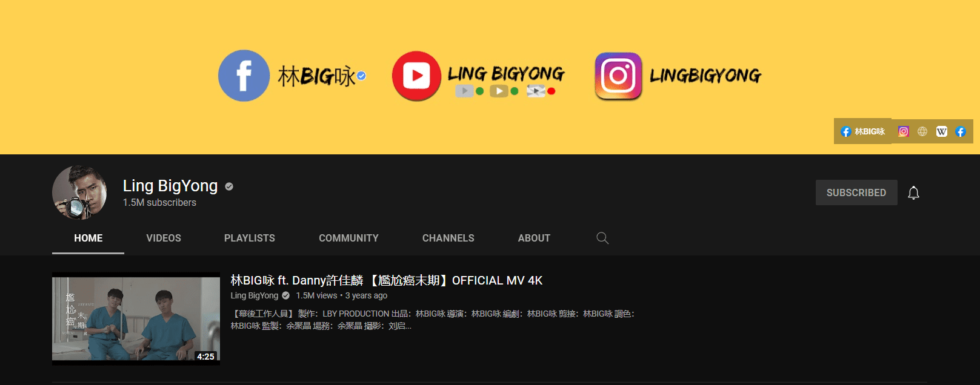This screenshot has height=385, width=980.
Task: Open the Instagram icon link in the banner
Action: (x=903, y=131)
